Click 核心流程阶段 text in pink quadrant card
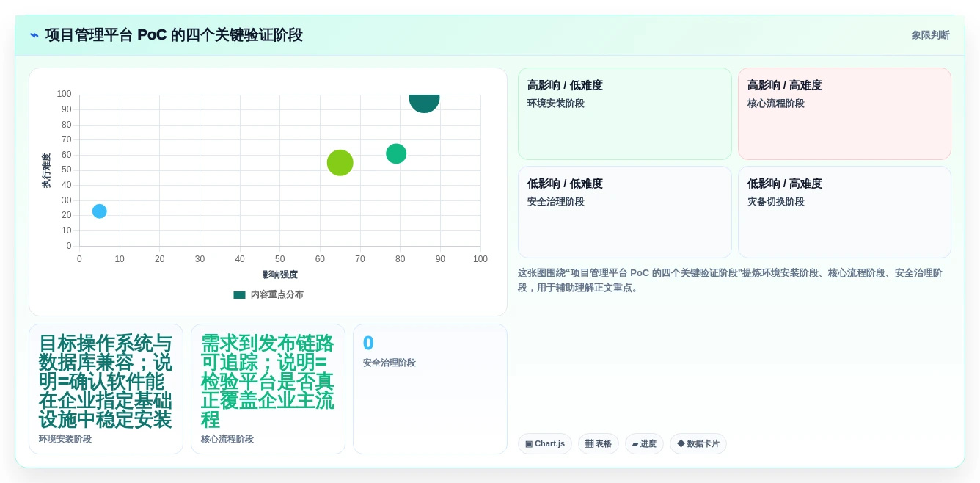 pos(776,103)
